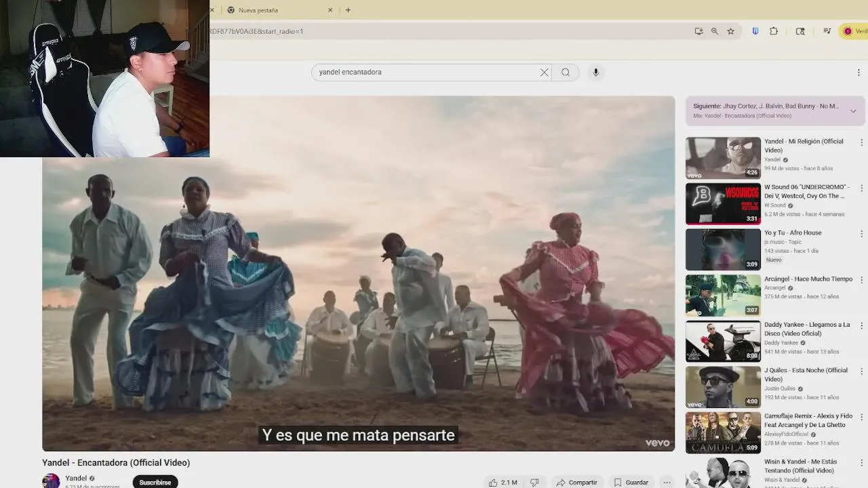Open browser zoom magnifier icon

(714, 31)
